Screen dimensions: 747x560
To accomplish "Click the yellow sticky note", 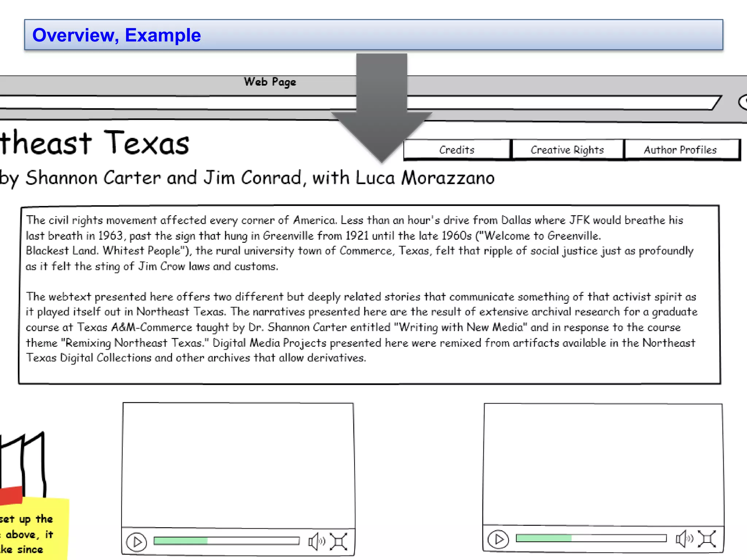I will tap(34, 529).
